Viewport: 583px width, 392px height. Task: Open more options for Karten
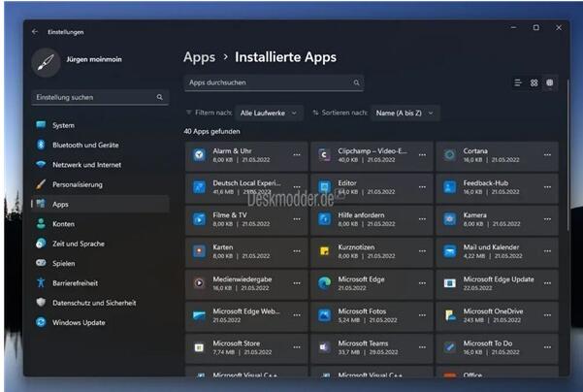[297, 251]
